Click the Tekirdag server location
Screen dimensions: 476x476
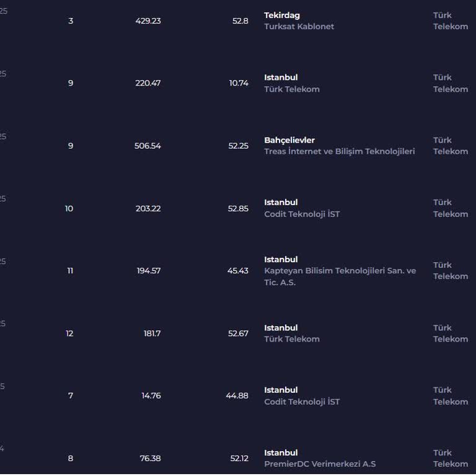(x=282, y=15)
